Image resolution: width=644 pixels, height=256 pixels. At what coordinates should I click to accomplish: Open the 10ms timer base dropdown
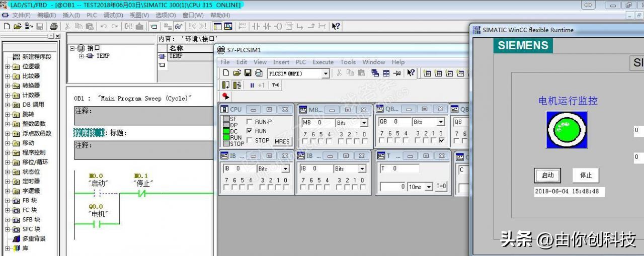click(x=429, y=187)
